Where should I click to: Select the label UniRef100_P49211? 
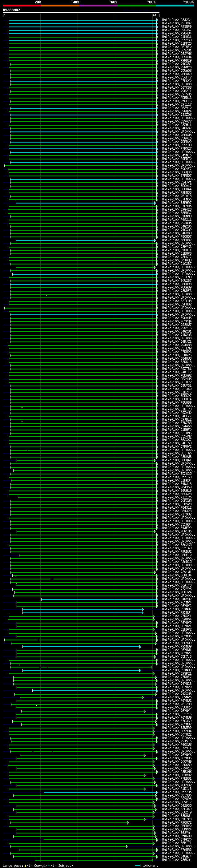click(x=177, y=220)
